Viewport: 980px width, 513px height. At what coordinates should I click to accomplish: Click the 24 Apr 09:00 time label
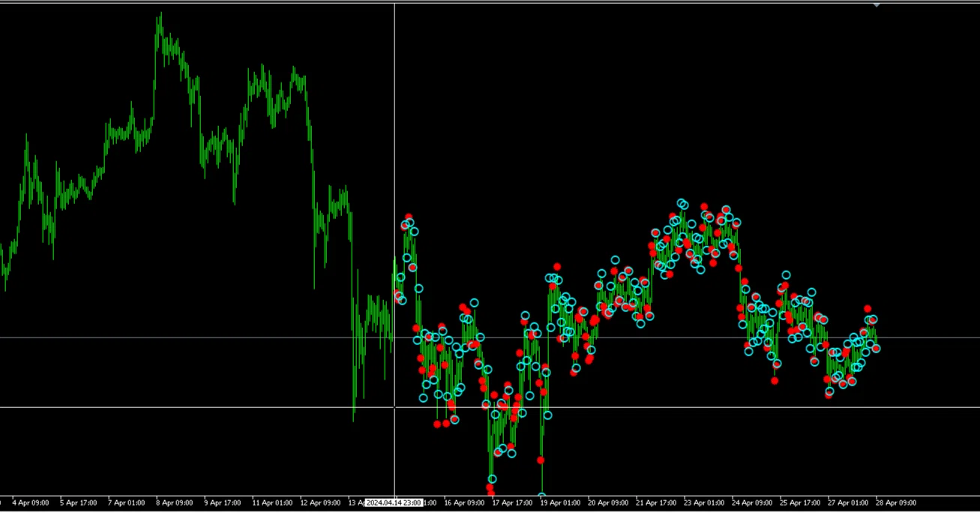754,502
